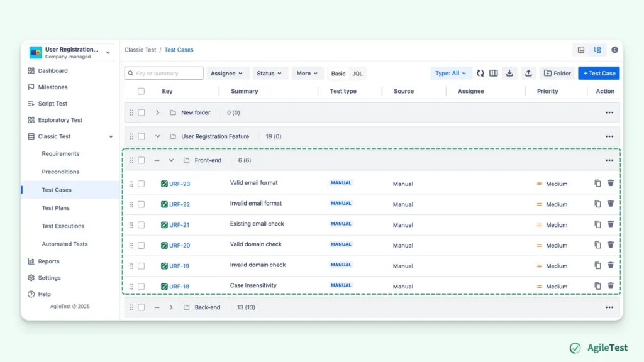This screenshot has height=362, width=644.
Task: Open more actions for Back-end folder
Action: (609, 307)
